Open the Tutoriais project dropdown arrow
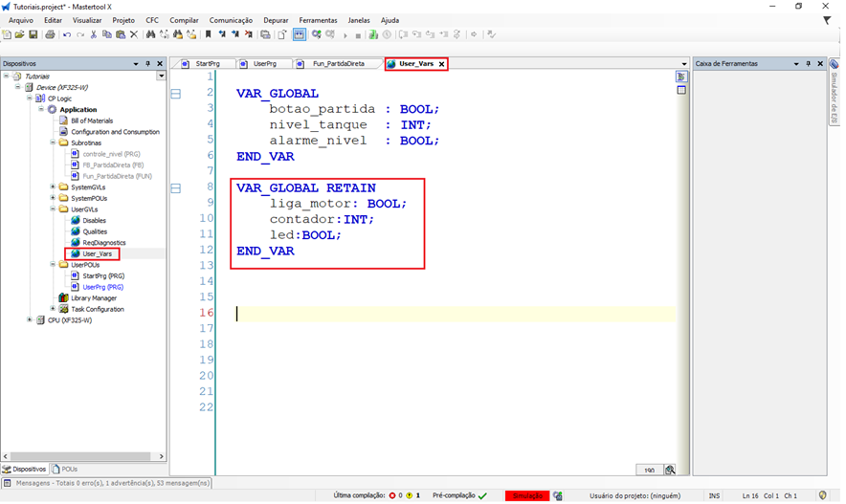The height and width of the screenshot is (504, 846). click(x=160, y=76)
